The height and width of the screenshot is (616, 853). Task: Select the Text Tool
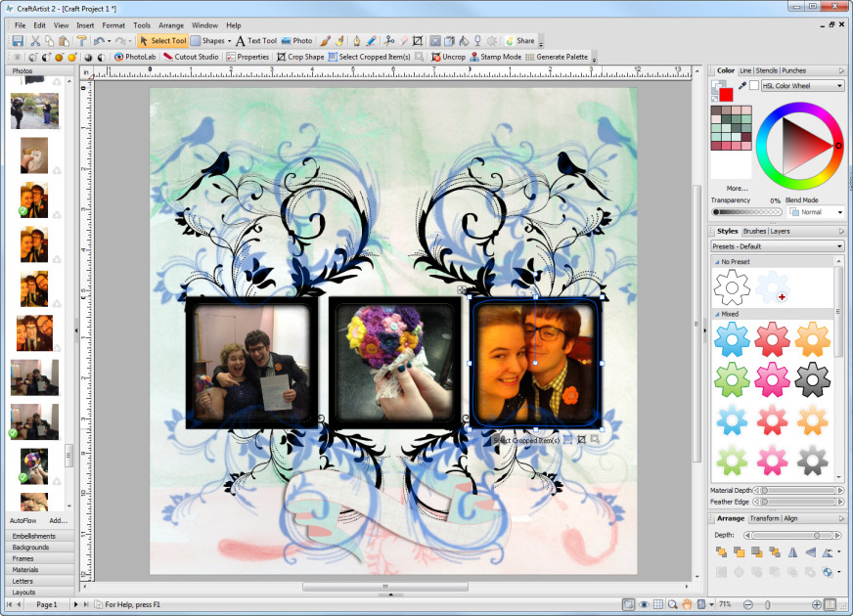[256, 41]
